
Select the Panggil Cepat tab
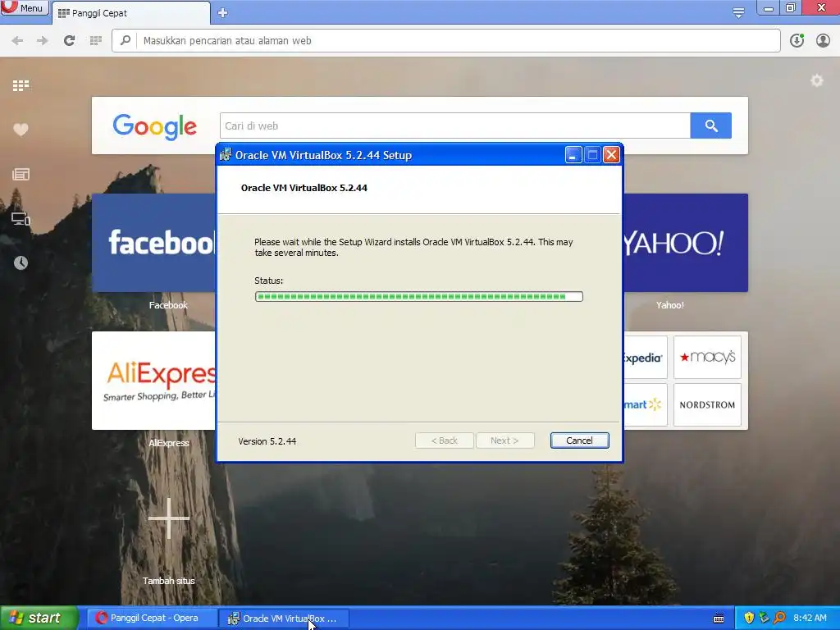click(131, 13)
